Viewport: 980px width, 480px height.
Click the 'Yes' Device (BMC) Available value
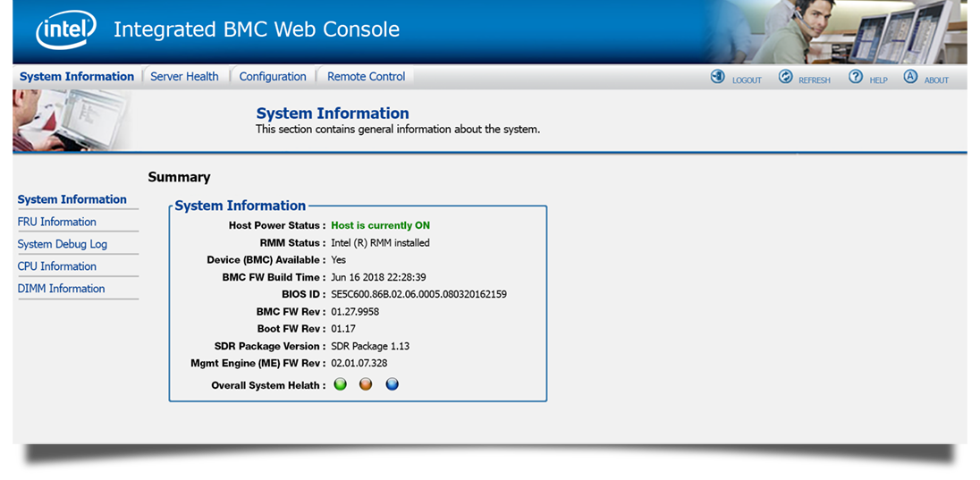[x=339, y=260]
